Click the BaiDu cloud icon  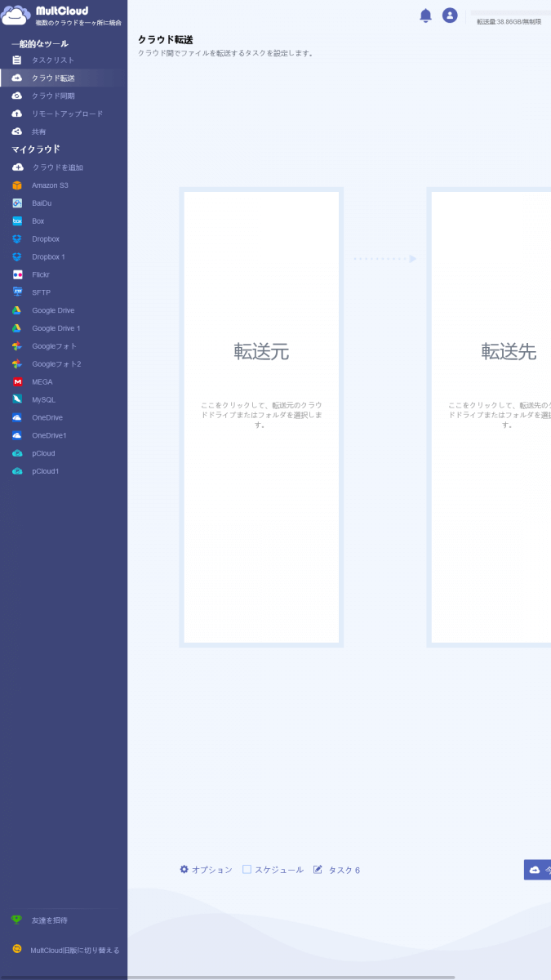pyautogui.click(x=16, y=203)
